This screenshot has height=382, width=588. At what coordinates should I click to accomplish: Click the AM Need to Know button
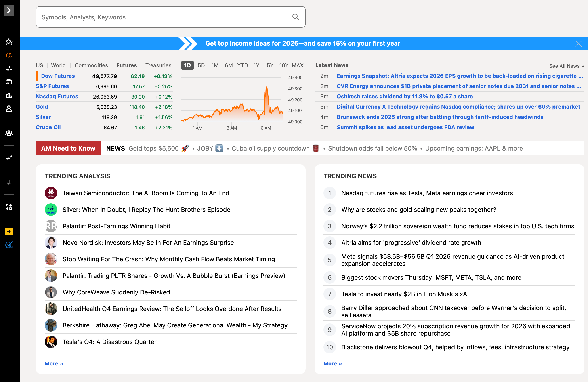(x=68, y=148)
